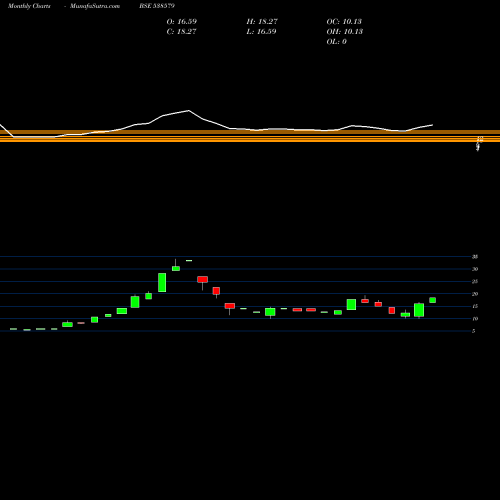Click the 30 price axis label

(x=475, y=269)
